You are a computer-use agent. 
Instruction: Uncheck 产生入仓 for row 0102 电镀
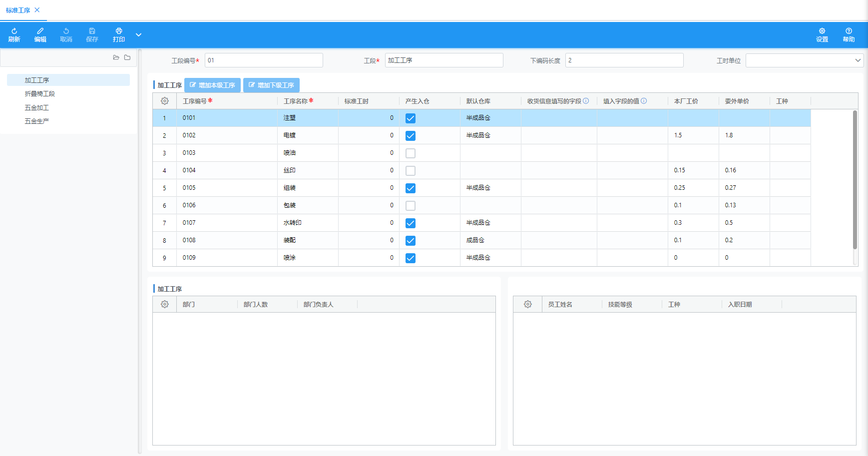coord(411,136)
